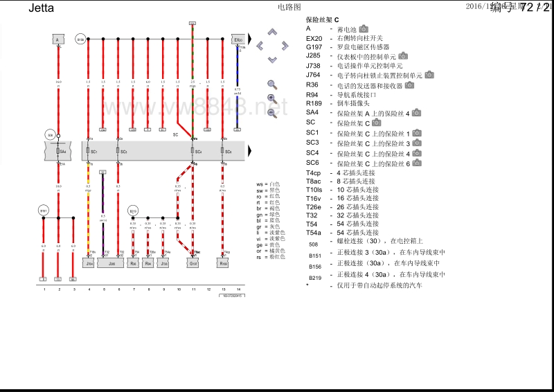Click legend label "T26e"
This screenshot has height=392, width=554.
314,207
